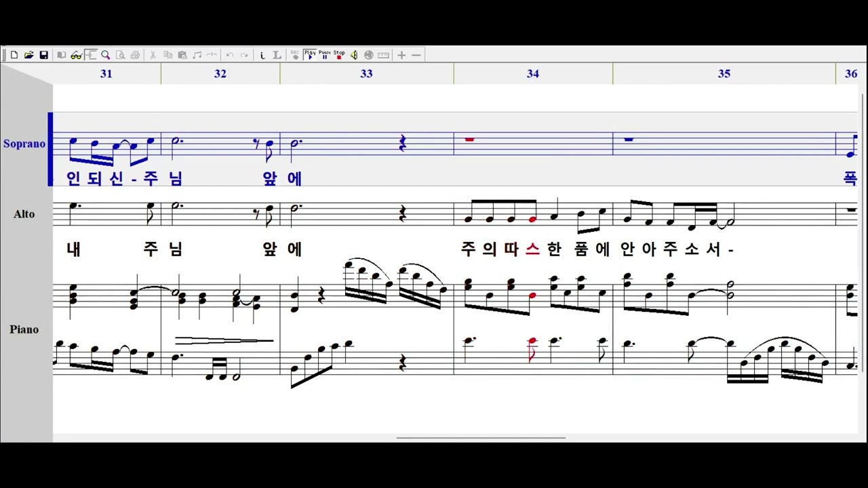Click the red lyric syllable '스' under Alto
The width and height of the screenshot is (868, 488).
[532, 249]
